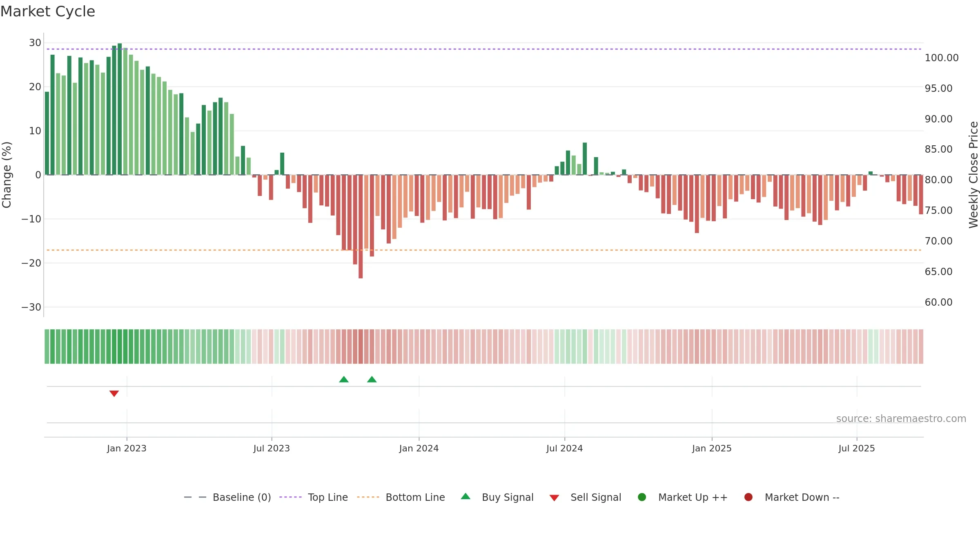Click the gray dashed Baseline legend swatch
Screen dimensions: 980x551
click(195, 497)
